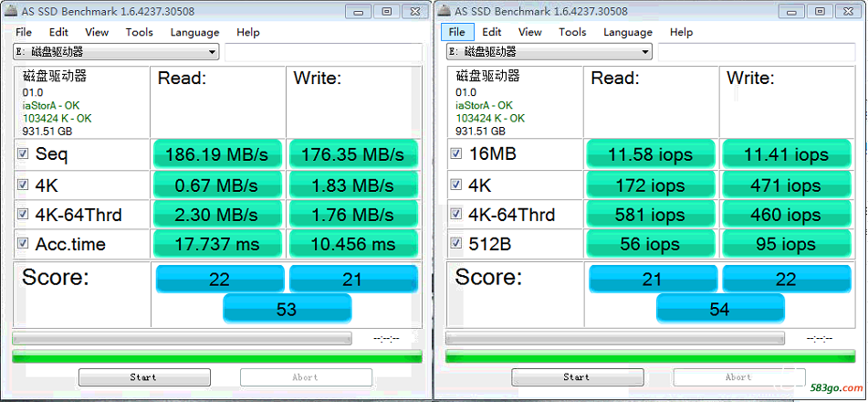This screenshot has width=868, height=402.
Task: Toggle the right window 4K checkbox
Action: click(456, 185)
